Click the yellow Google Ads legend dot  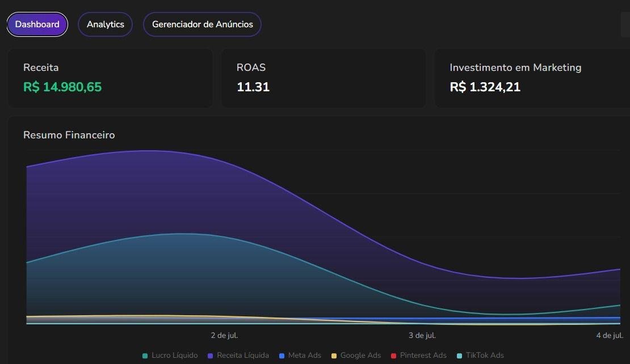(x=334, y=355)
